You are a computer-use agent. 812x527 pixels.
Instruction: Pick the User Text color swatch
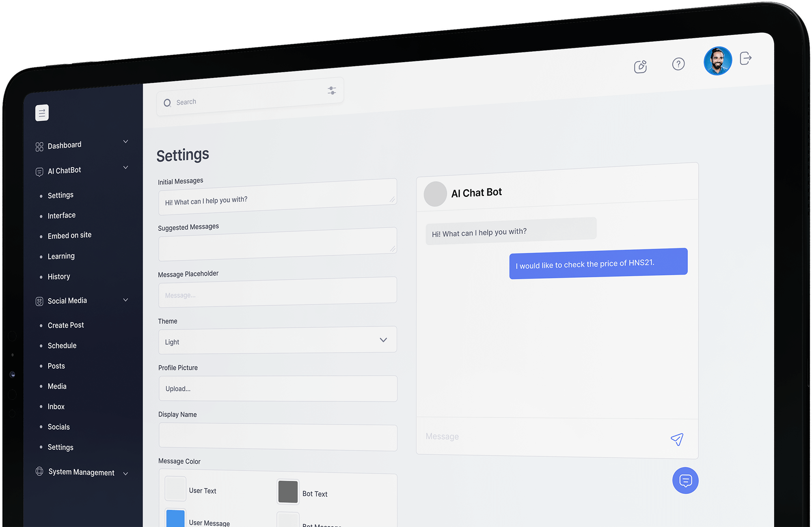pos(175,489)
